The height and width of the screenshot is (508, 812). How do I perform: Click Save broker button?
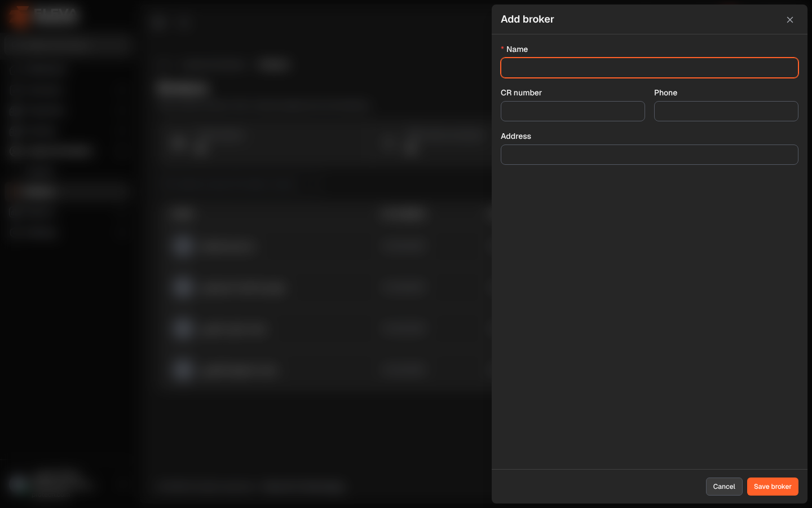(x=773, y=487)
